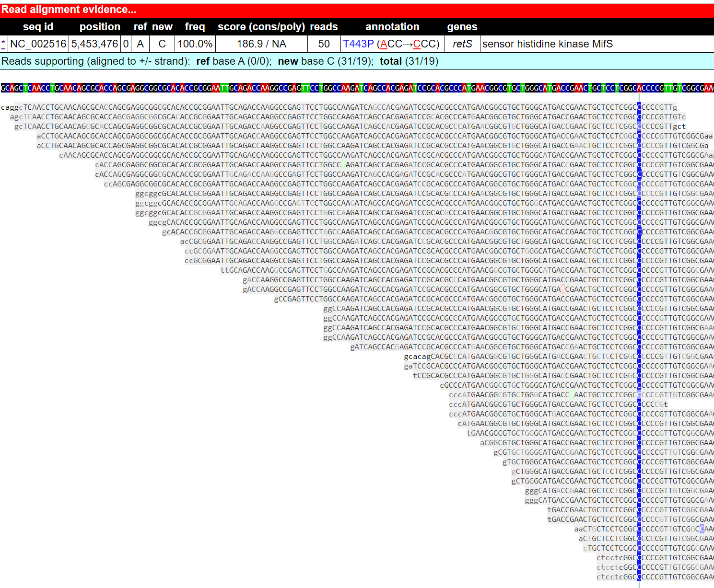The image size is (714, 588).
Task: Select the 100.0% frequency cell
Action: 195,44
